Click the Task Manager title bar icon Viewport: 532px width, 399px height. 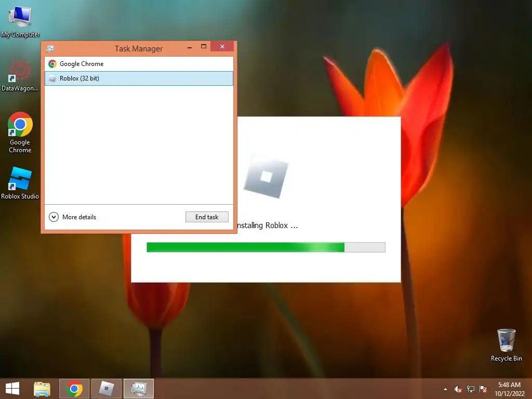(50, 48)
